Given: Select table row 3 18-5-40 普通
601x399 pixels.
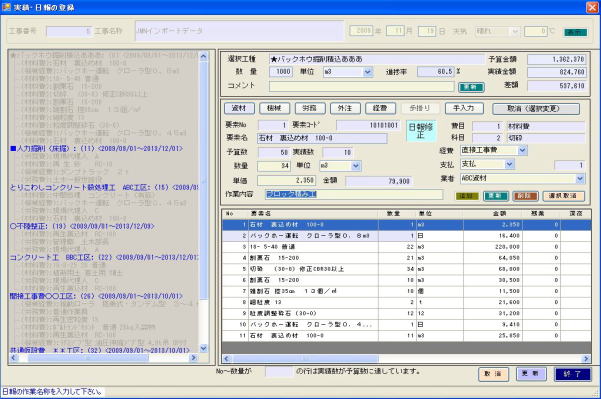Looking at the screenshot, I should pyautogui.click(x=406, y=247).
